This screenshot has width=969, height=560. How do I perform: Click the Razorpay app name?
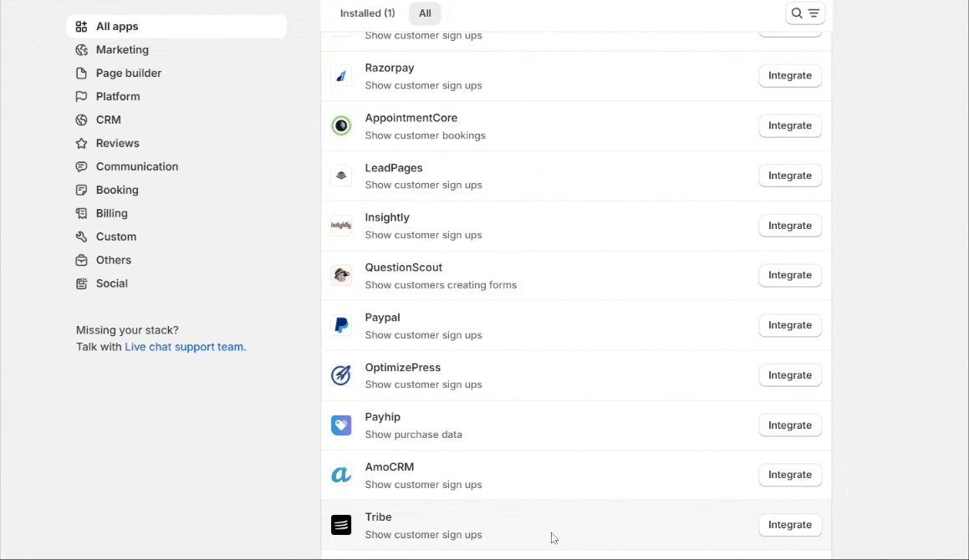390,68
